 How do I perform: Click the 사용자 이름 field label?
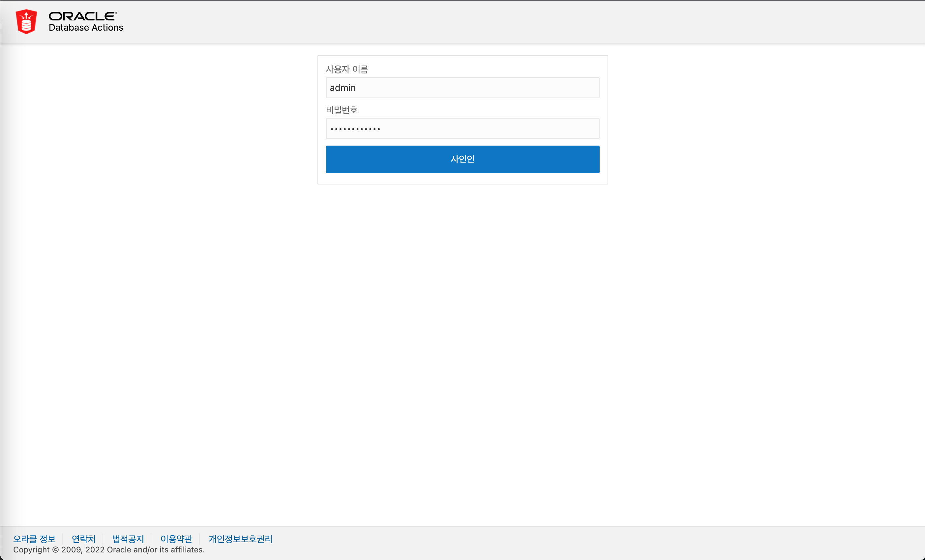347,70
